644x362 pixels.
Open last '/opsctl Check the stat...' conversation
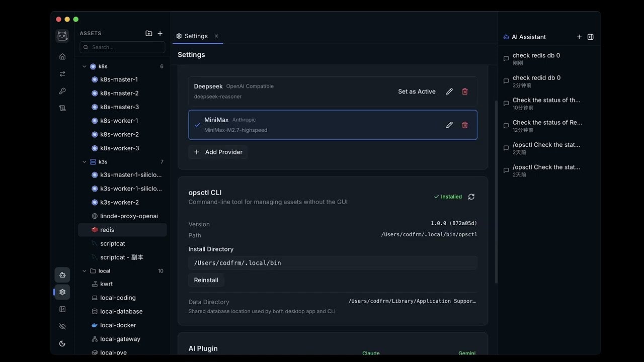[x=549, y=170]
